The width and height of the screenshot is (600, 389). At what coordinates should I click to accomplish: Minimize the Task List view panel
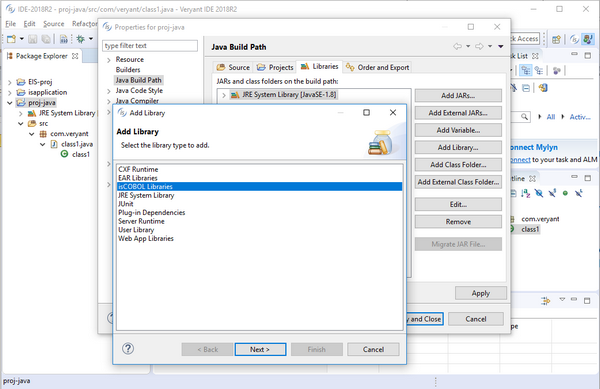[574, 54]
